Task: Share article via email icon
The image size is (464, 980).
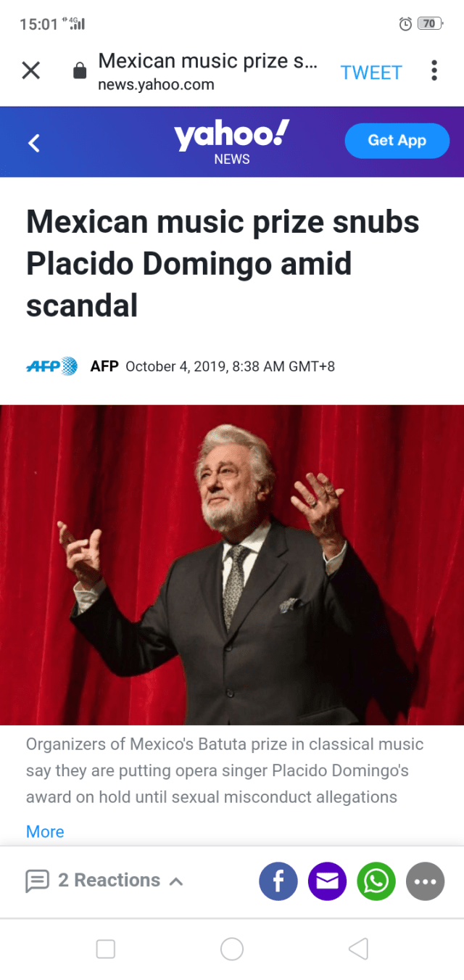Action: 328,881
